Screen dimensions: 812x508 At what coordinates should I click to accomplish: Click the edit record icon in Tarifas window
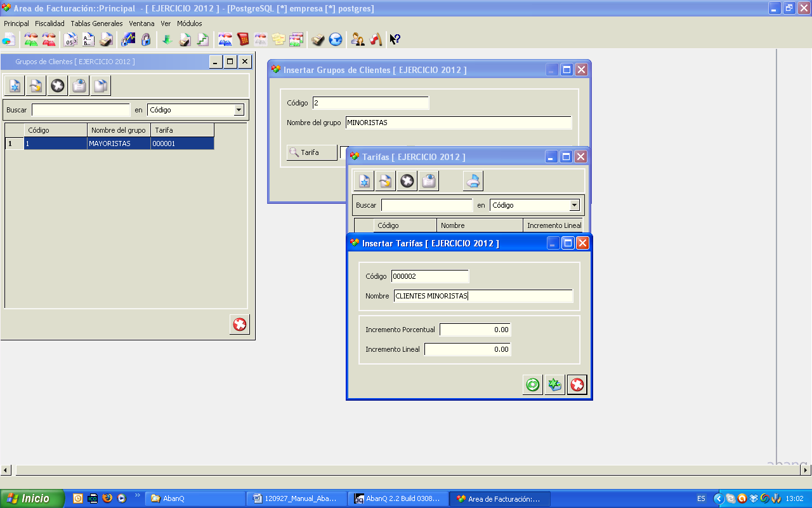tap(386, 181)
